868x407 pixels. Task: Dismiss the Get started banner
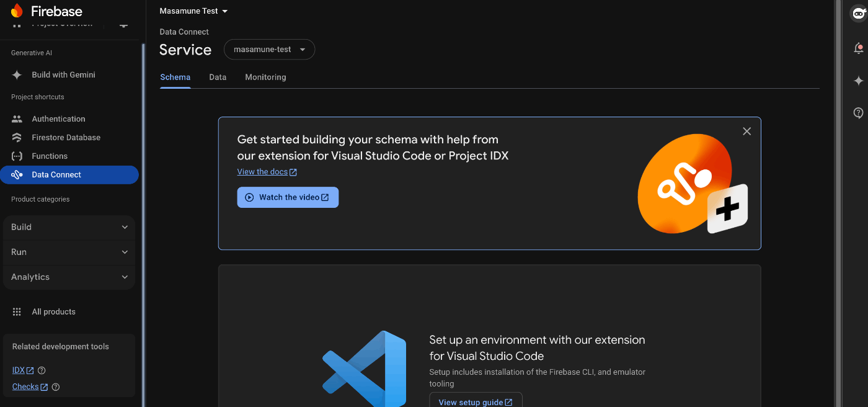[x=746, y=131]
